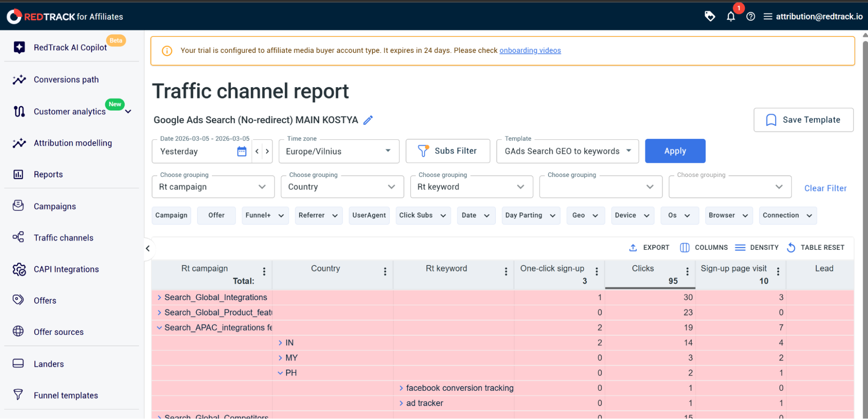Open Sign-up page visit column options menu

coord(778,272)
